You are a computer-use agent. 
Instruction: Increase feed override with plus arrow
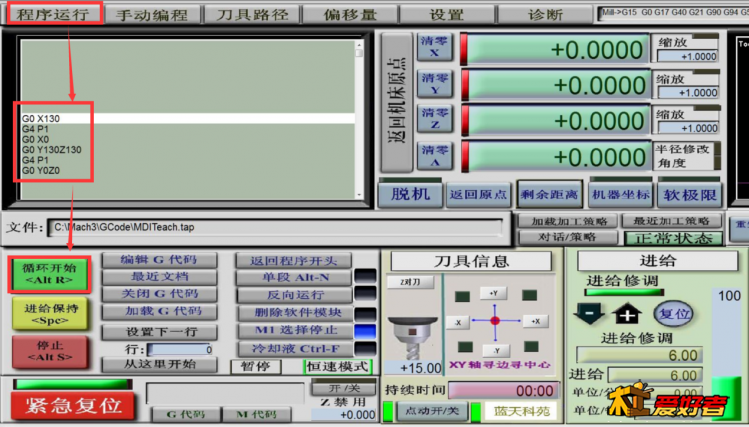[626, 314]
